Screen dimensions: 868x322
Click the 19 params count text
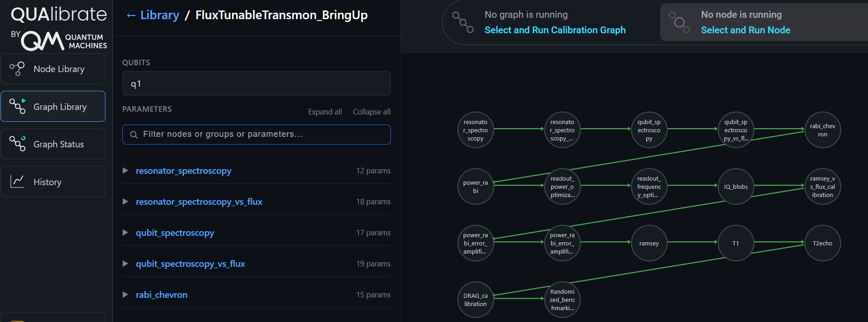click(373, 264)
